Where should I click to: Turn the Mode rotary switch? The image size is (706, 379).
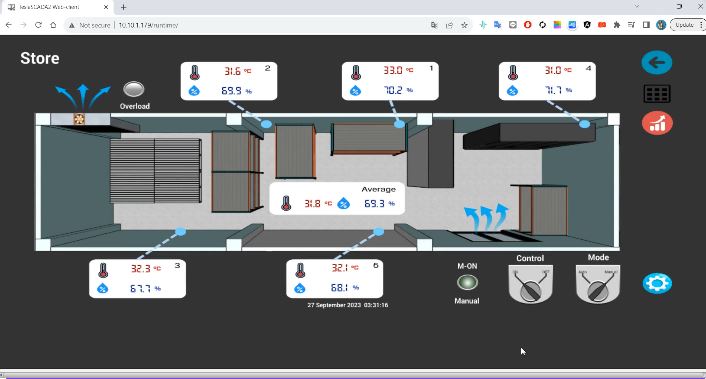pyautogui.click(x=597, y=285)
